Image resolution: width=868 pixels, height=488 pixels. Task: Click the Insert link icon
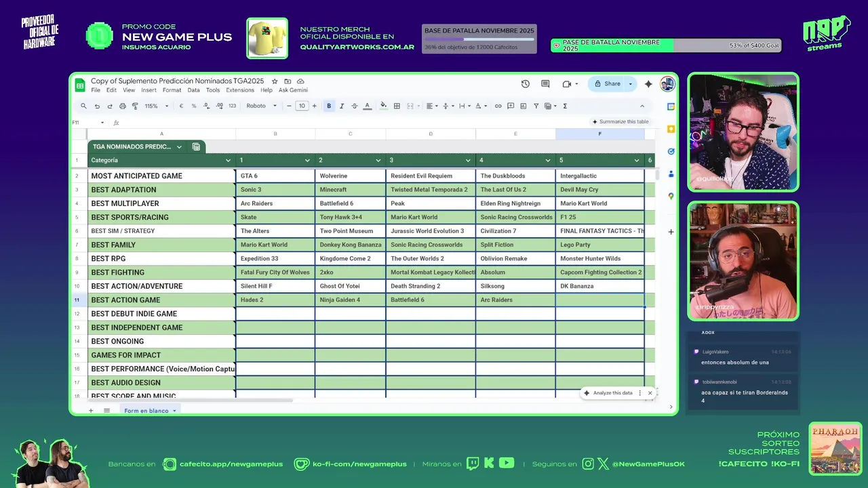[x=498, y=106]
